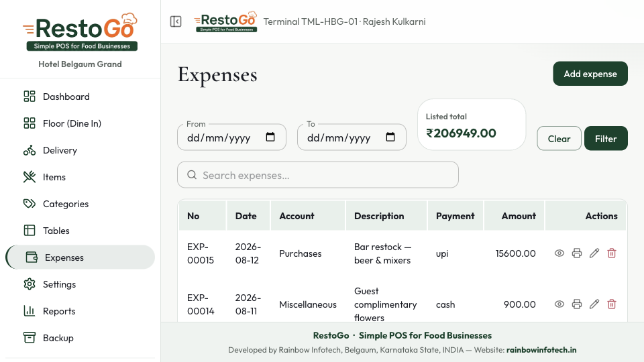Viewport: 644px width, 362px height.
Task: Open Dashboard from the sidebar
Action: (x=80, y=97)
